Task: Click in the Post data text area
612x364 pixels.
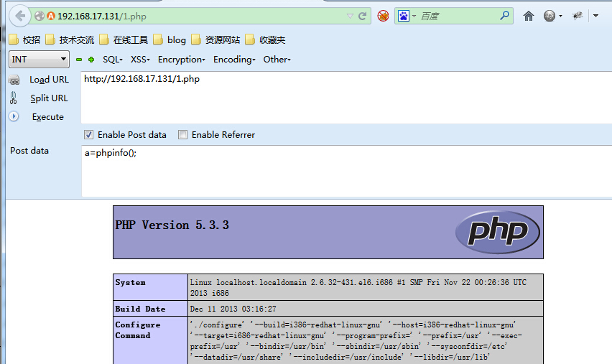Action: point(347,171)
